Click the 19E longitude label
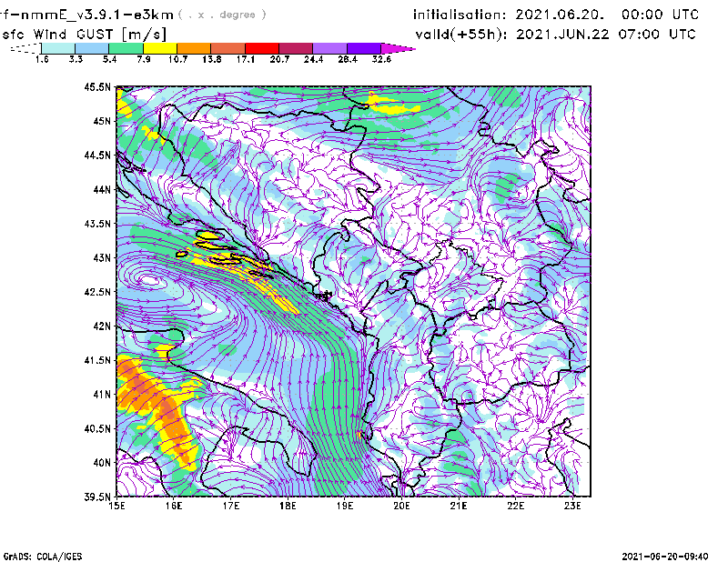Screen dimensions: 728x562 pyautogui.click(x=345, y=506)
